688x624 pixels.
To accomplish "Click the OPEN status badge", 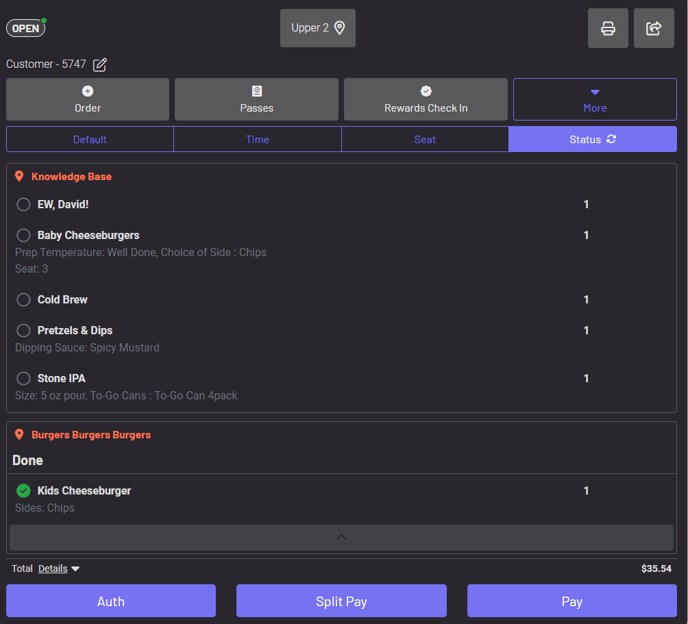I will point(25,28).
